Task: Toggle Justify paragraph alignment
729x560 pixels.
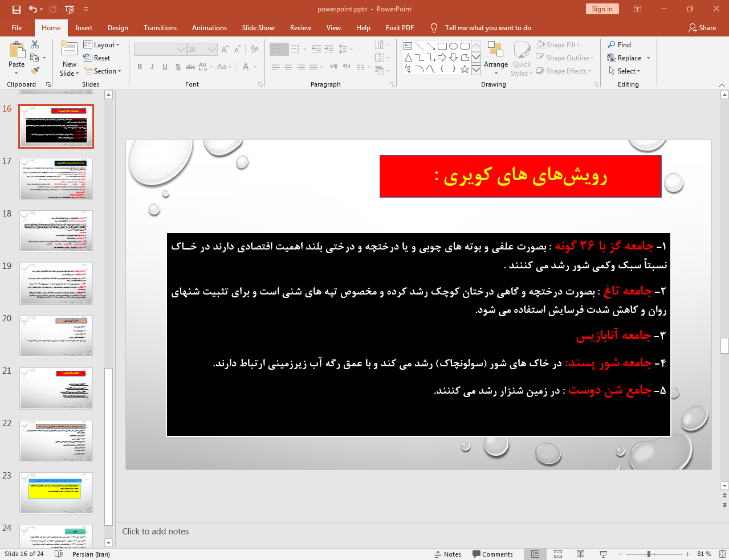Action: click(313, 67)
